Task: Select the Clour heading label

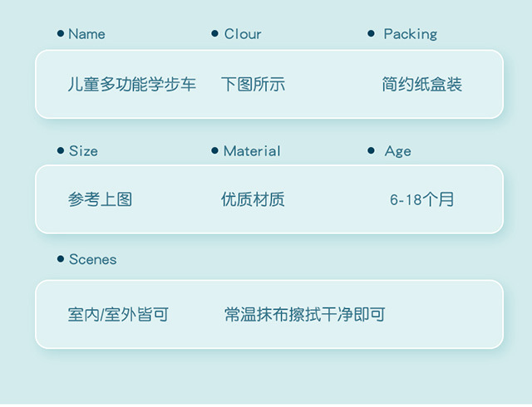Action: pos(243,34)
